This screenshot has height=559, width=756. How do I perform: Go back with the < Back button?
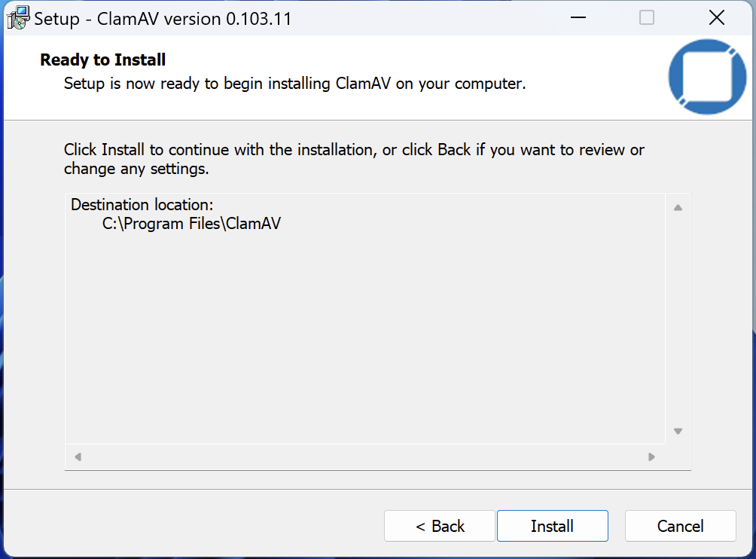click(x=440, y=526)
